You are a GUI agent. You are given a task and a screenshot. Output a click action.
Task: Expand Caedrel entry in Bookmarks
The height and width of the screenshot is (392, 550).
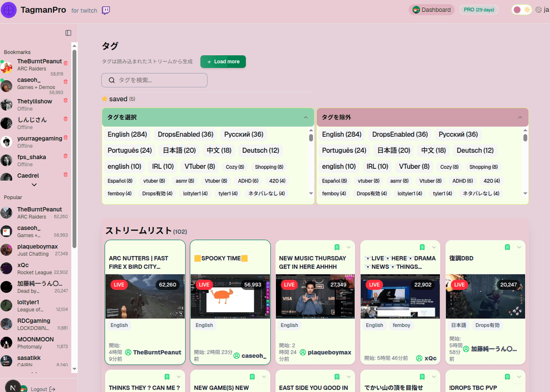pyautogui.click(x=33, y=184)
